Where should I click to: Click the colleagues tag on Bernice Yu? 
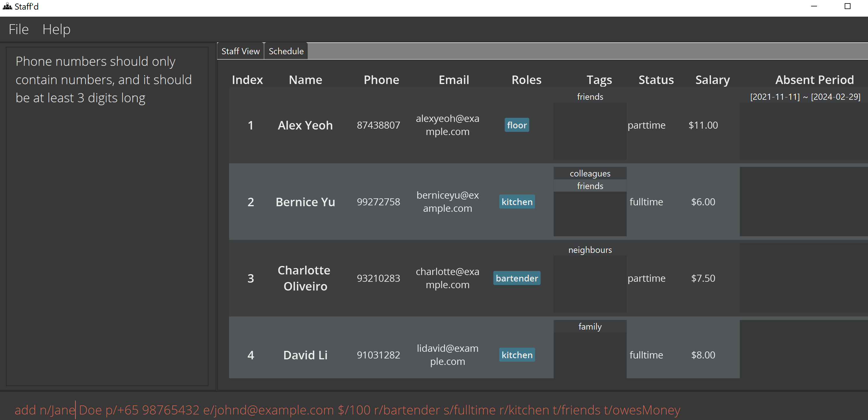(590, 173)
